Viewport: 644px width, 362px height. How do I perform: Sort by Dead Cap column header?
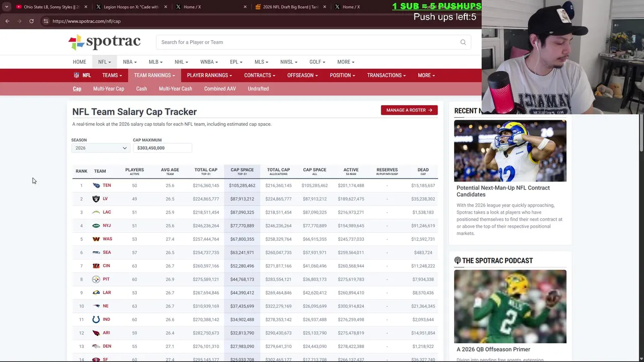point(423,171)
